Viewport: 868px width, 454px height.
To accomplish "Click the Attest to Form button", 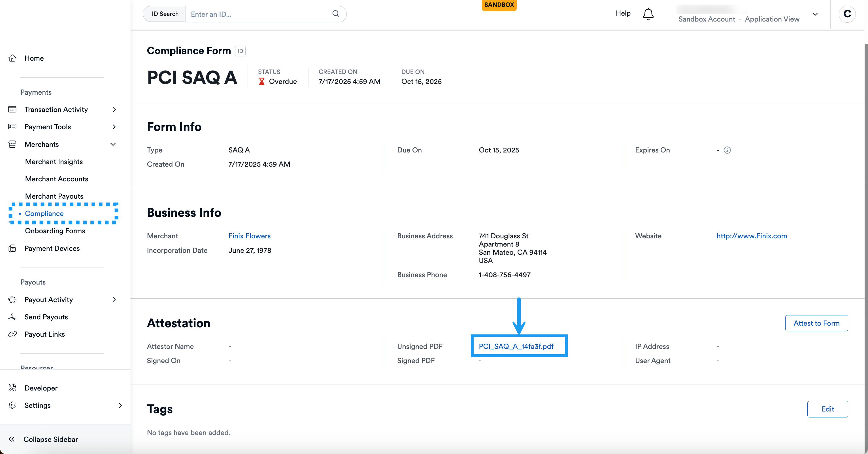I will point(816,323).
